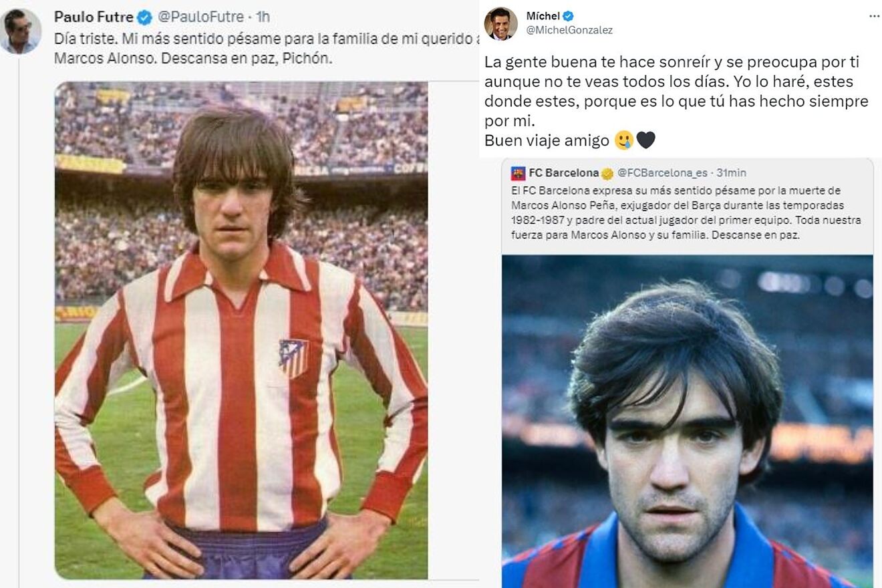Click the @FCBarcelona_es handle
This screenshot has width=882, height=588.
(662, 174)
